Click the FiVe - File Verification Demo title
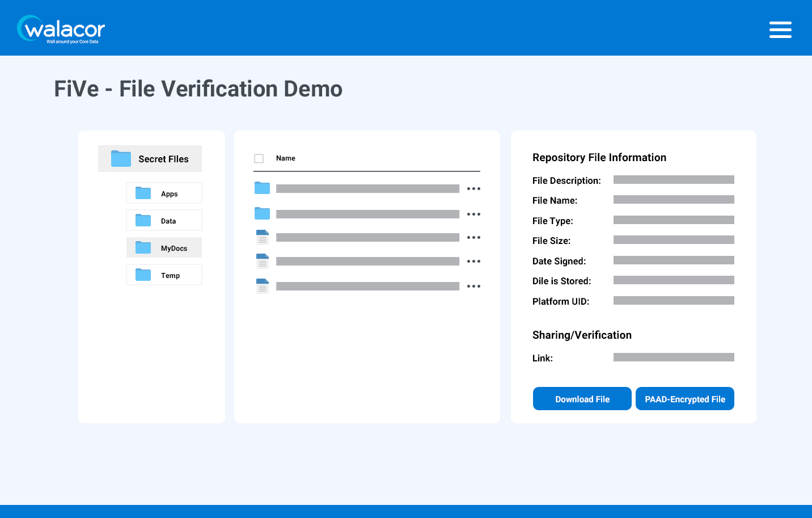The width and height of the screenshot is (812, 518). 198,89
